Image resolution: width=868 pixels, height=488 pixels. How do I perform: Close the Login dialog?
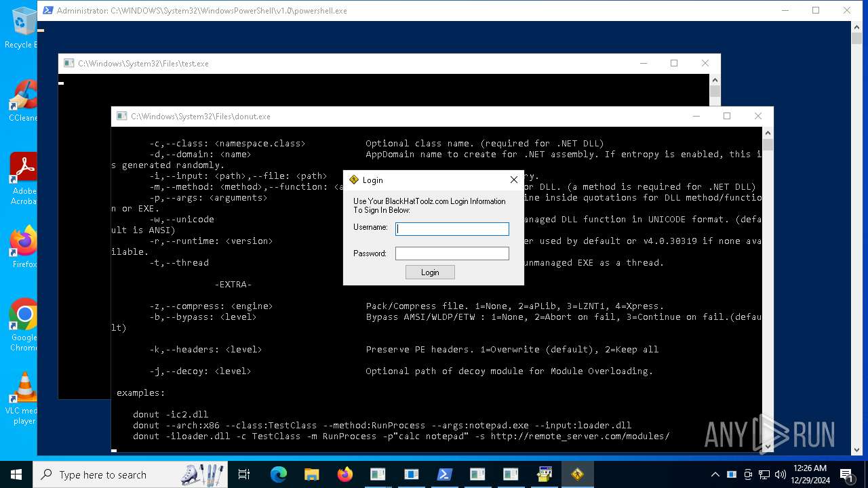coord(513,180)
